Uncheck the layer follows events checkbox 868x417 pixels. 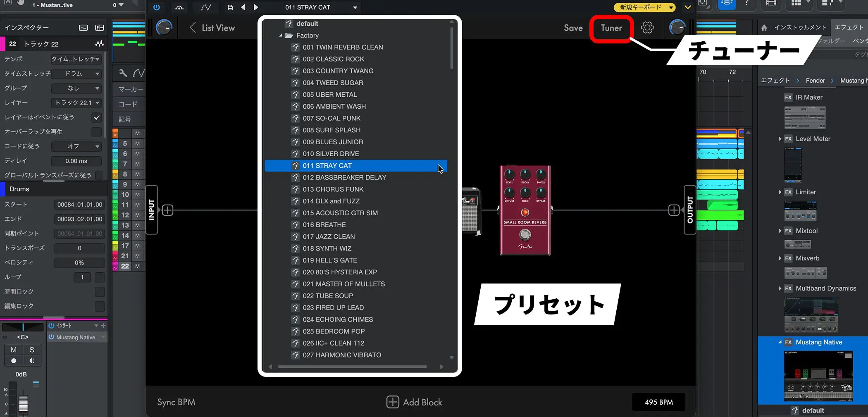pos(97,117)
